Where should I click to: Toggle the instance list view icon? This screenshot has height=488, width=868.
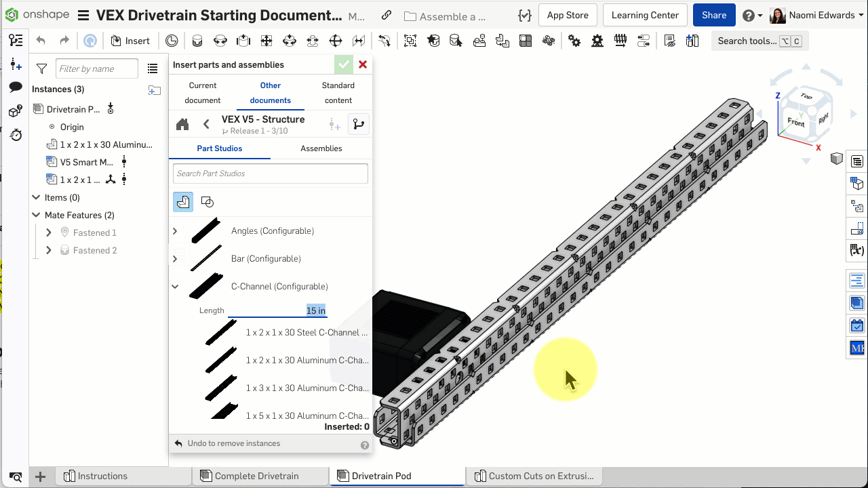[153, 68]
